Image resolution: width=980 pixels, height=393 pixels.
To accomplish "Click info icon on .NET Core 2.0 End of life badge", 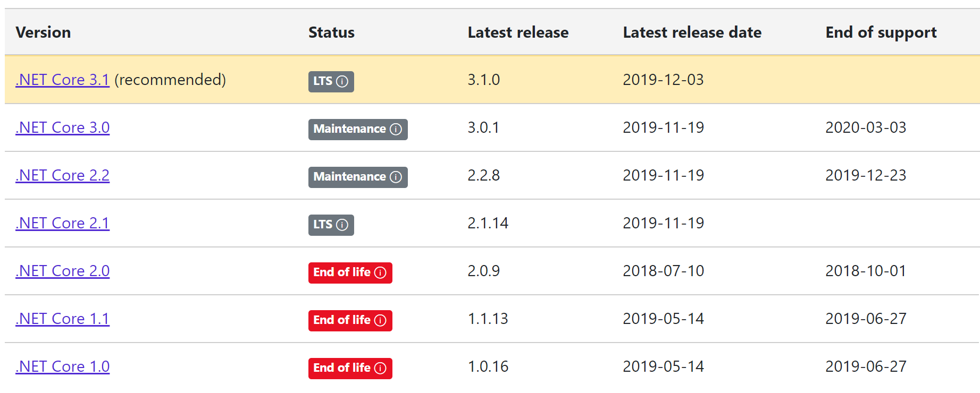I will coord(380,272).
